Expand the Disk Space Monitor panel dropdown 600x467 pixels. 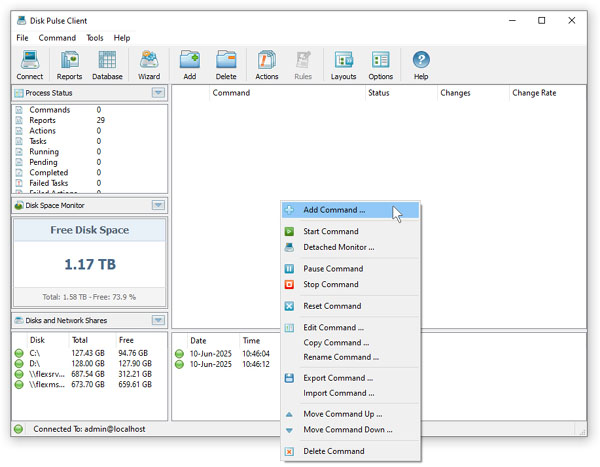point(158,205)
